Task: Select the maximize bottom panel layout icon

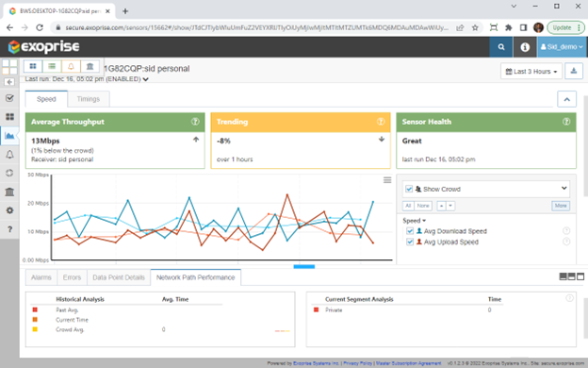Action: pos(580,276)
